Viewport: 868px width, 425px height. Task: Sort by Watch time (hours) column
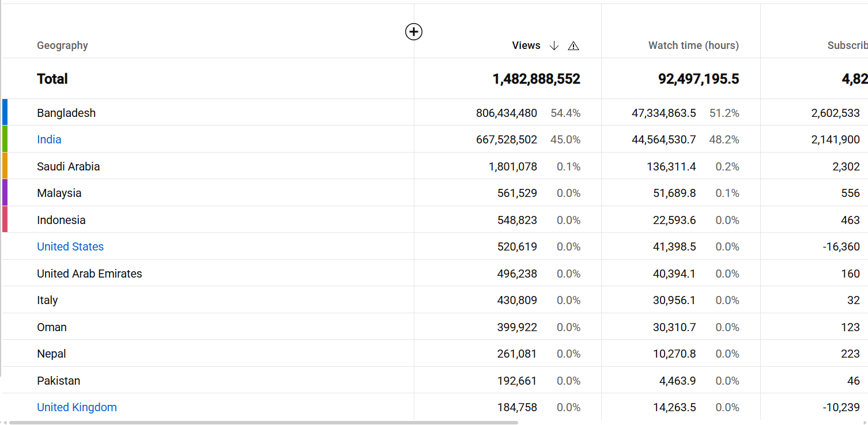click(693, 45)
